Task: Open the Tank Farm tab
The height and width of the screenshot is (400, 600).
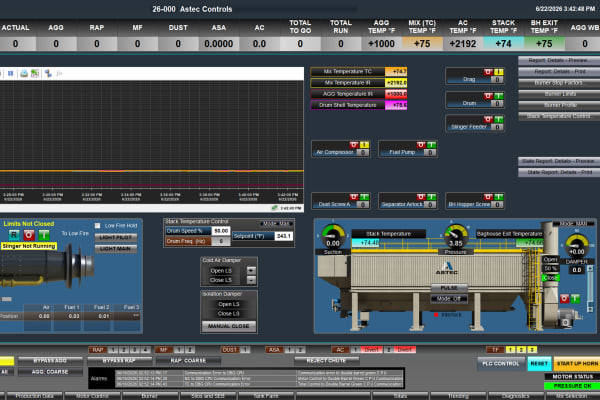Action: (x=266, y=396)
